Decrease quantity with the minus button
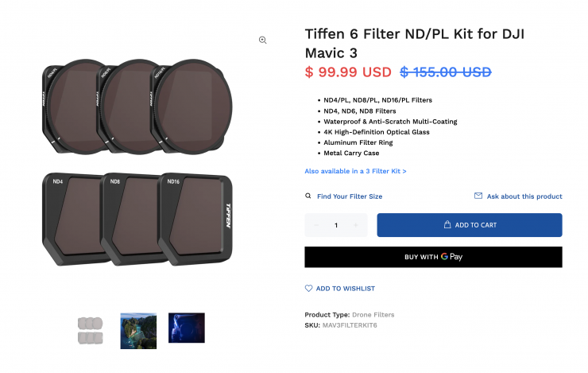 (x=316, y=225)
